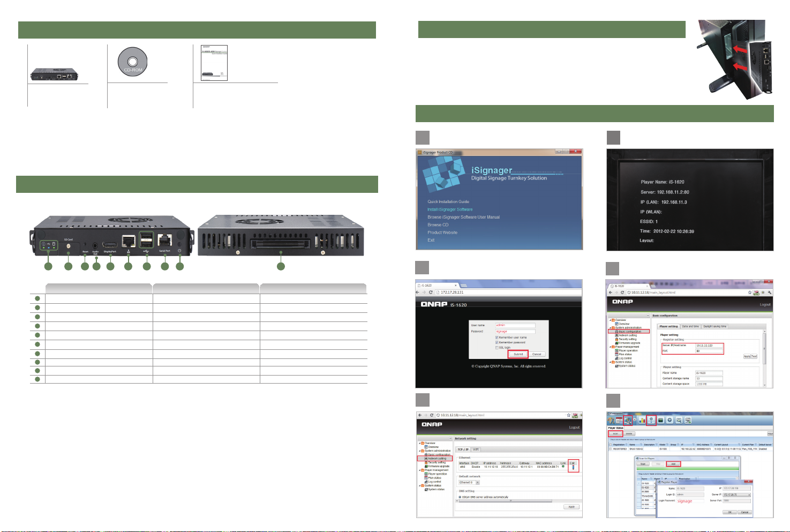Switch to the WiFi tab in Network setting
Screen dimensions: 790x532
tap(476, 449)
